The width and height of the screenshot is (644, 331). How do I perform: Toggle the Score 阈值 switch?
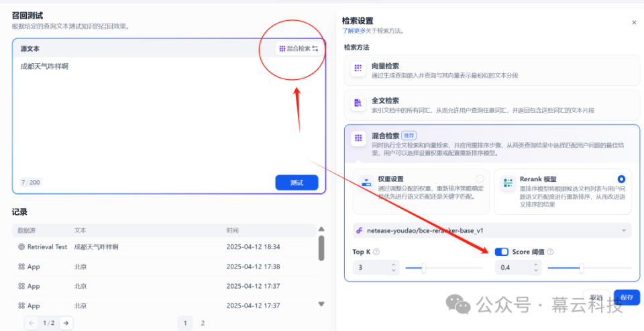pos(502,252)
